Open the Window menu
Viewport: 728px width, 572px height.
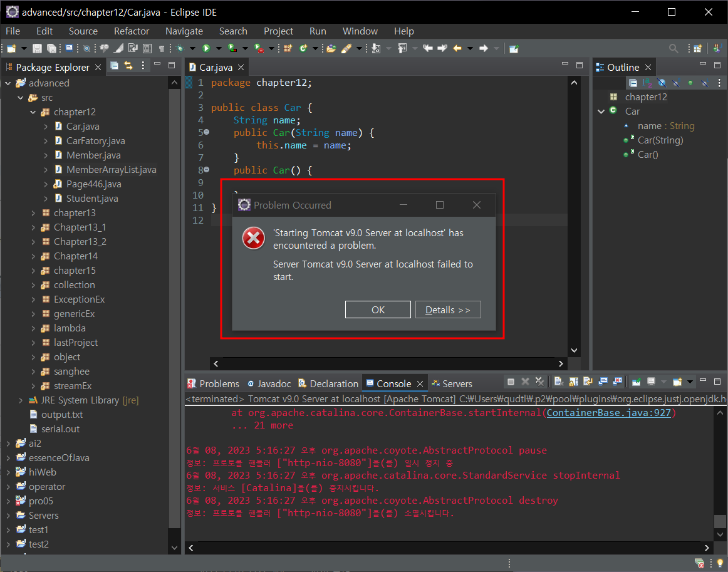click(360, 31)
